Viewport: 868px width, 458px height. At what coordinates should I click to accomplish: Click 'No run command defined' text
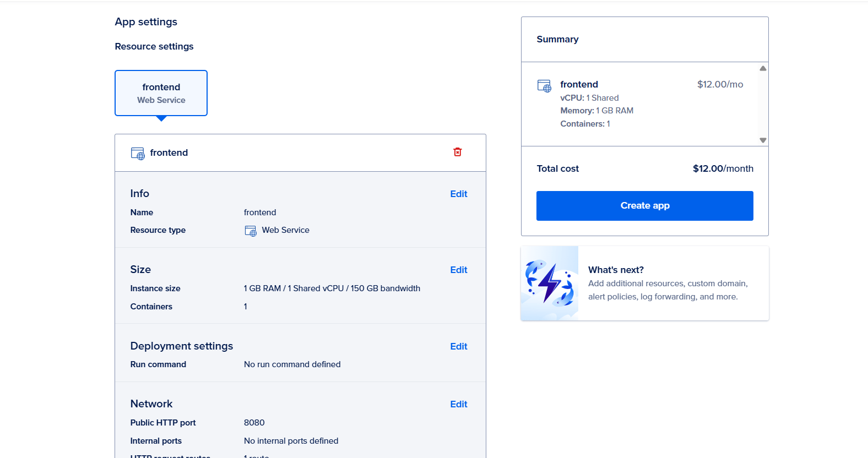coord(292,364)
